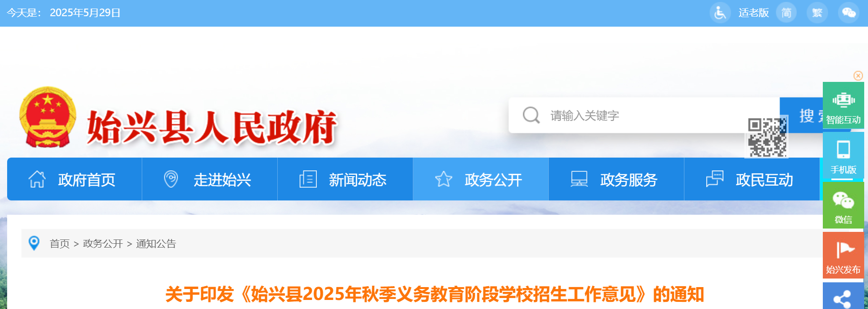Go to 政务服务 navigation item
Viewport: 868px width, 309px height.
[616, 179]
